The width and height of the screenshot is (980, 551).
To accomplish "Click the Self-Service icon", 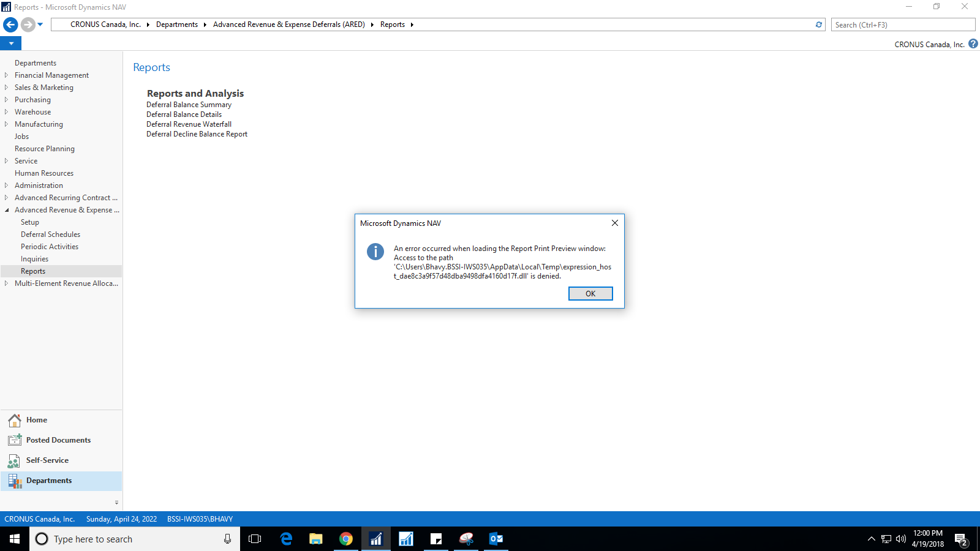I will click(x=15, y=460).
